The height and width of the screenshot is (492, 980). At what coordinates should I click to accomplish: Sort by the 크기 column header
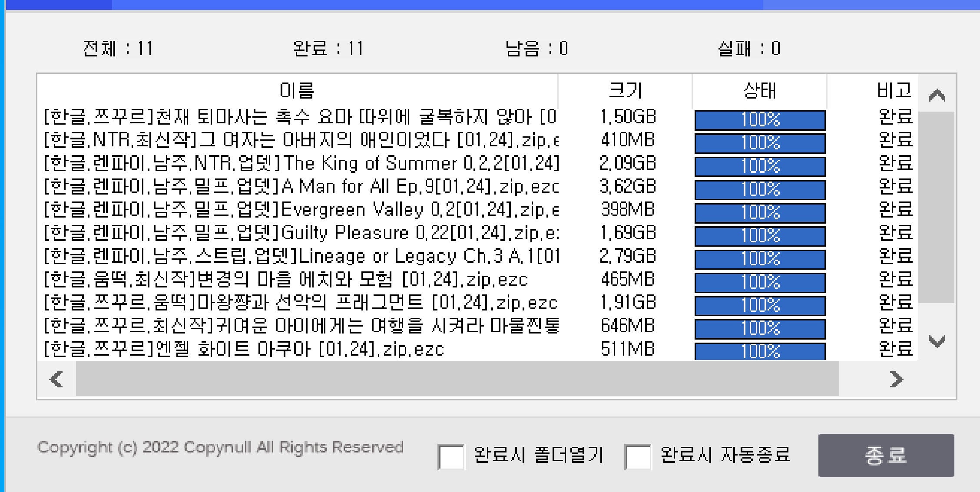point(625,91)
